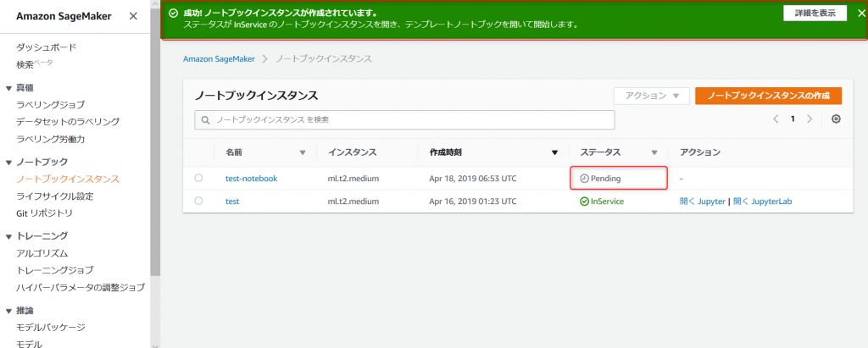Open モデルパッケージ in sidebar
This screenshot has height=348, width=868.
(x=50, y=328)
